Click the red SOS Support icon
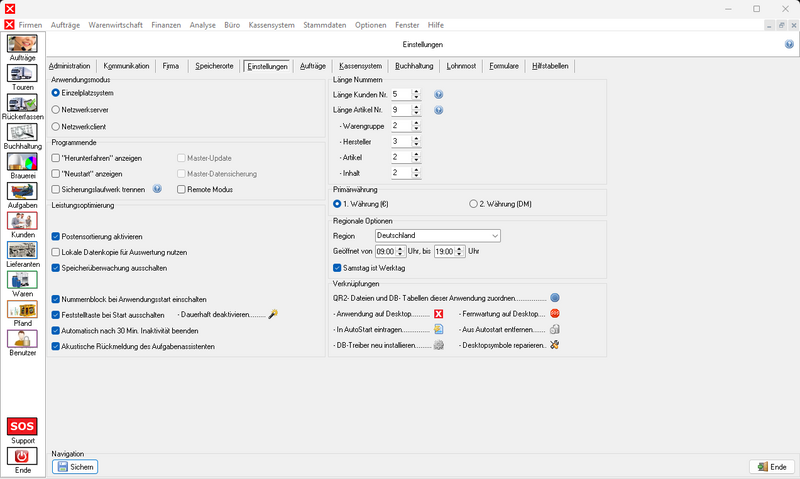800x479 pixels. coord(22,426)
